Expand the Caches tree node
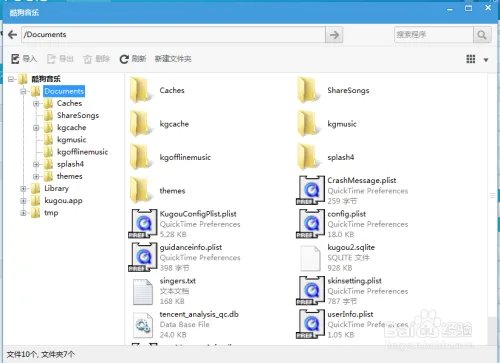500x363 pixels. coord(36,103)
